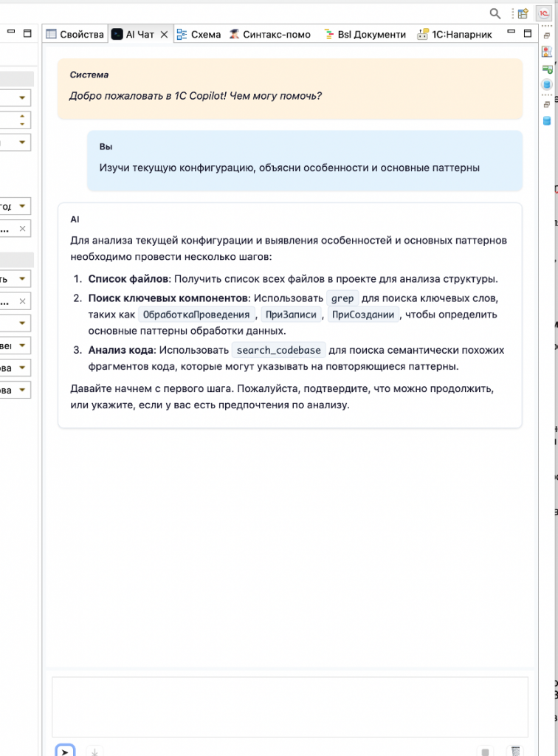Click the stepper up arrow in left panel
The width and height of the screenshot is (558, 756).
click(22, 116)
